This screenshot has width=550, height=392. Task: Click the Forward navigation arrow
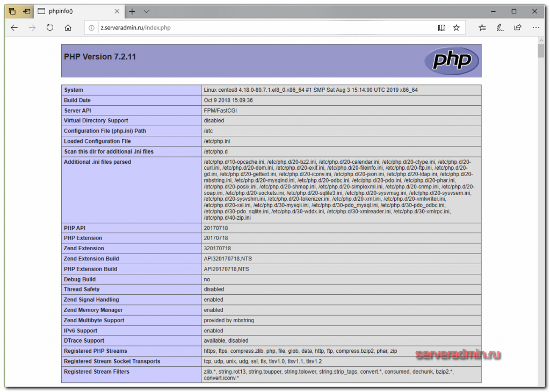click(x=32, y=27)
